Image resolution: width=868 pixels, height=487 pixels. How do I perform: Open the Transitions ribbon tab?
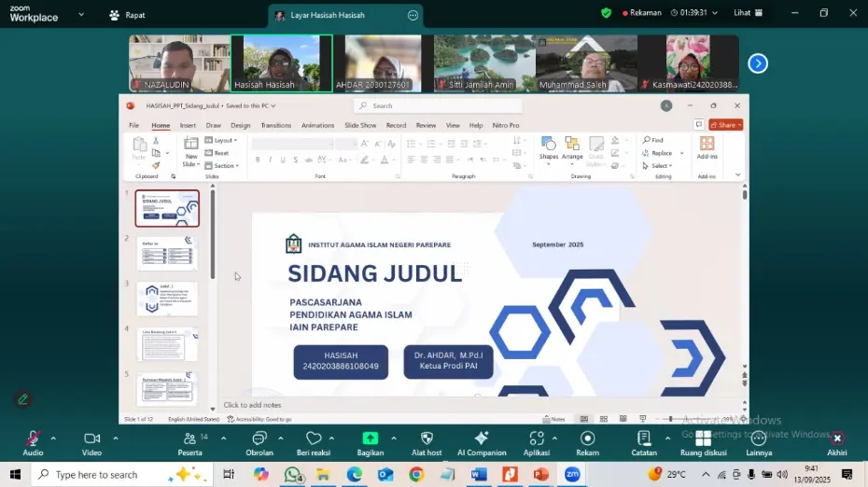coord(275,126)
